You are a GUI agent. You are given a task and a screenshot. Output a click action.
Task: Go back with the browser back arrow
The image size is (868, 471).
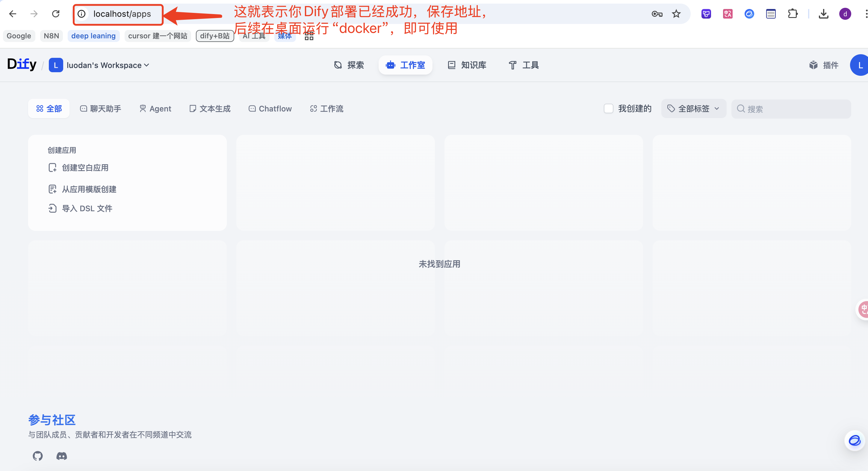(13, 14)
